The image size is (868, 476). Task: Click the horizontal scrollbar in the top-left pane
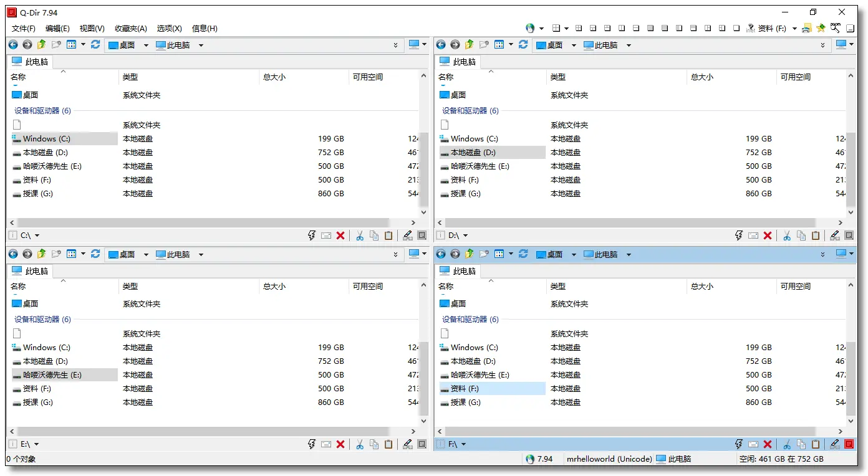[x=203, y=222]
